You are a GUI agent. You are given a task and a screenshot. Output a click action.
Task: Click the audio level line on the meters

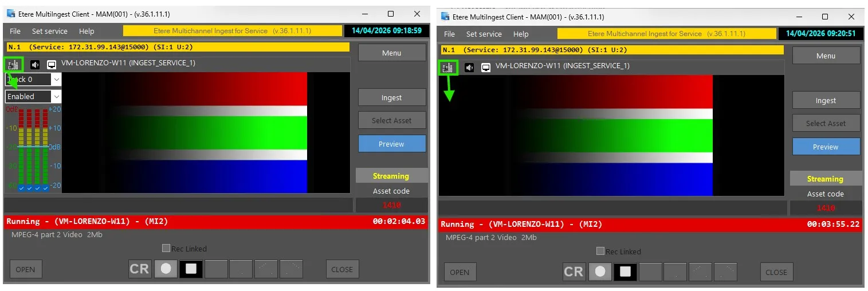pyautogui.click(x=33, y=147)
